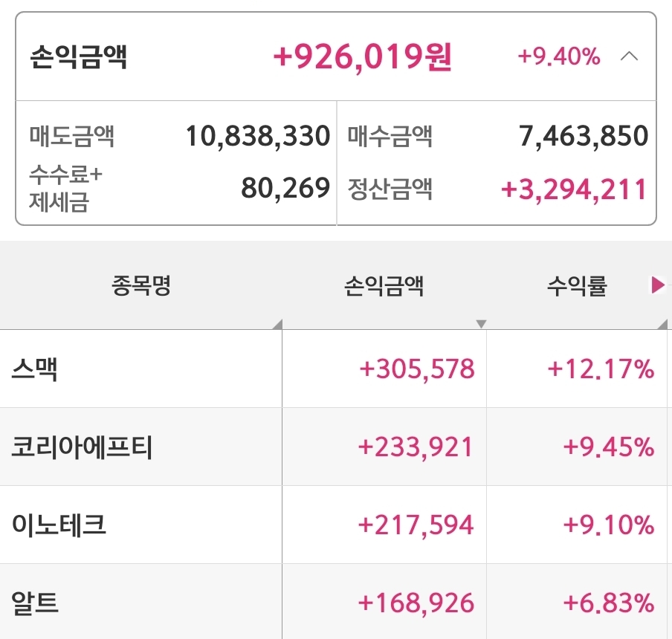Select the 알트 stock name

pos(35,603)
